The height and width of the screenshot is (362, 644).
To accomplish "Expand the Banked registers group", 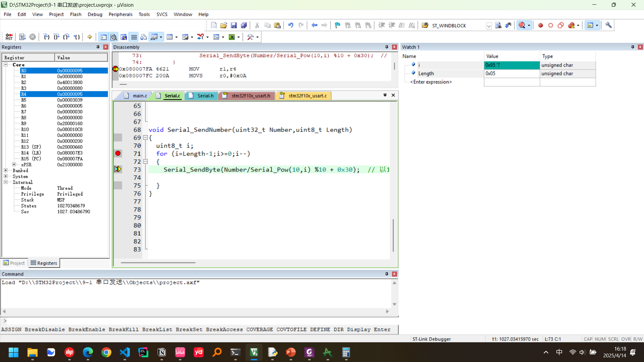I will pos(6,170).
